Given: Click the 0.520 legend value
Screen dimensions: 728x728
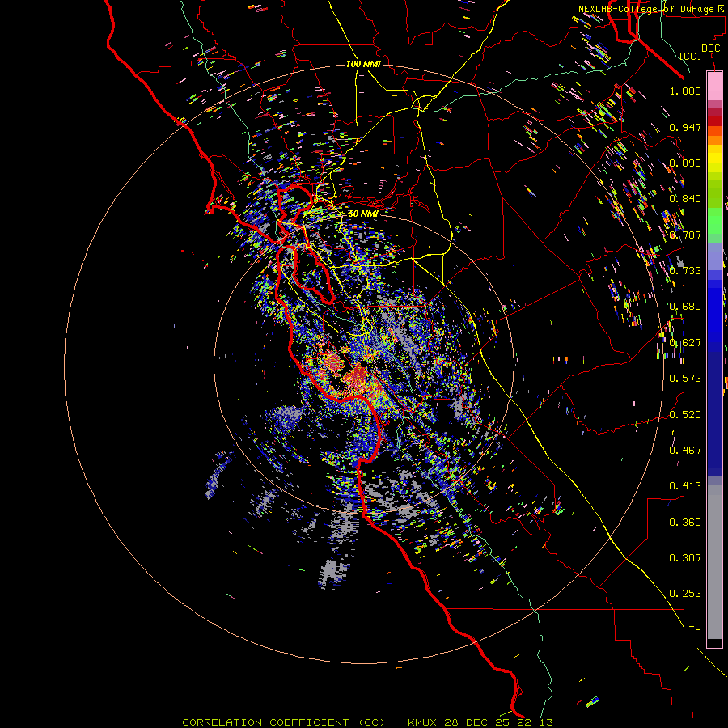Looking at the screenshot, I should click(685, 414).
